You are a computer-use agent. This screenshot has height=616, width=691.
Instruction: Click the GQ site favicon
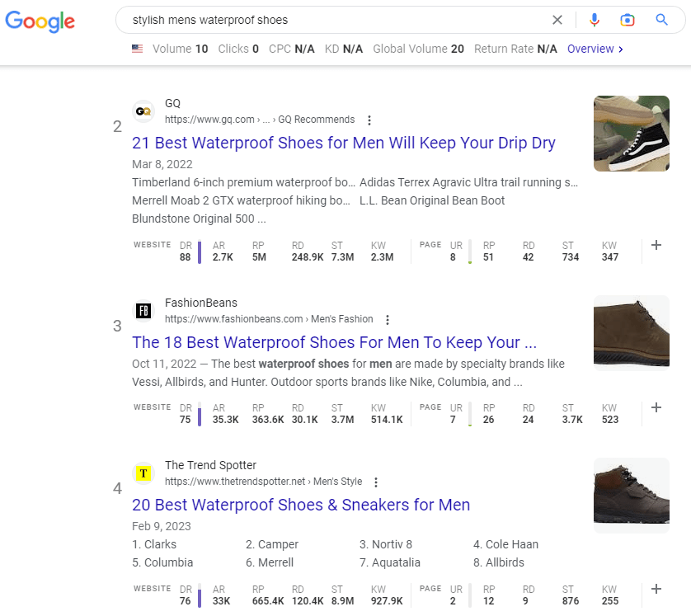pos(143,111)
